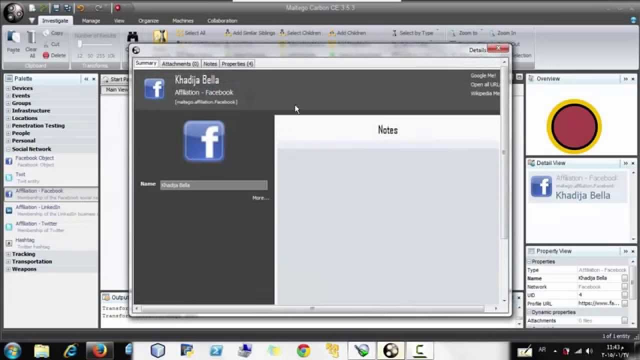
Task: Open the Manage ribbon tab
Action: click(x=91, y=21)
